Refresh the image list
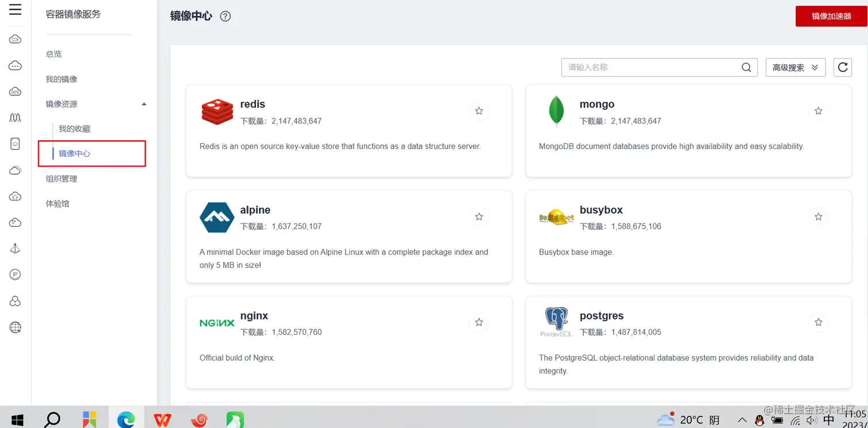Screen dimensions: 868x428 tap(843, 67)
